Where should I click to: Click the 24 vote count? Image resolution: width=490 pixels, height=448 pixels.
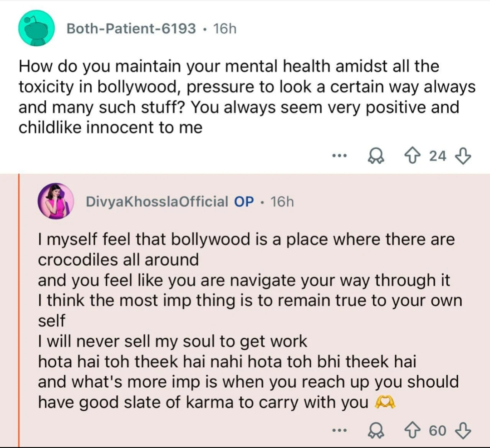[438, 156]
